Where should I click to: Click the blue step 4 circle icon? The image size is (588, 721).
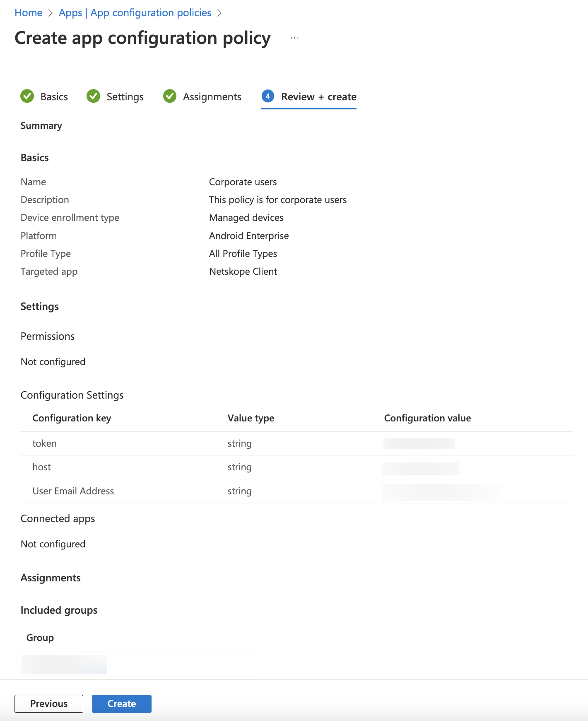coord(268,96)
